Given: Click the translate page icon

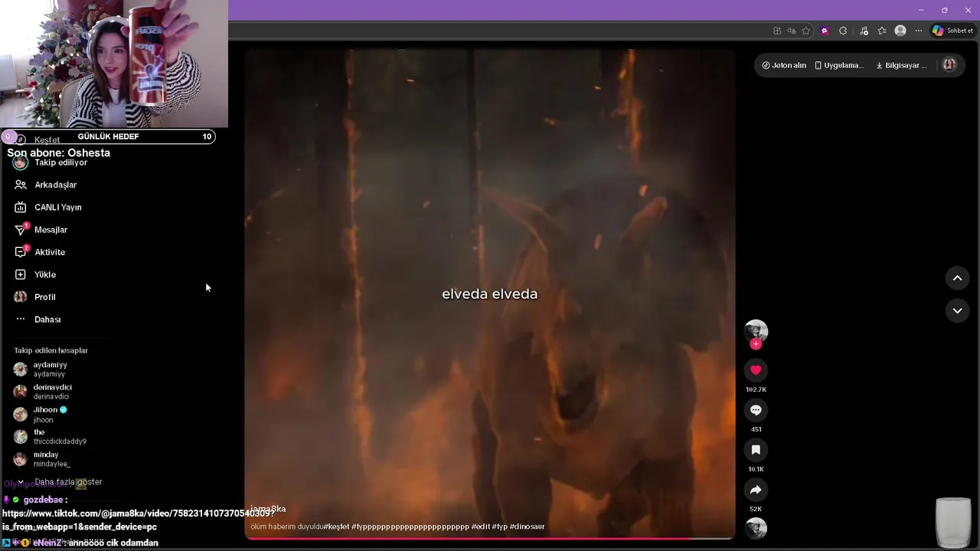Looking at the screenshot, I should [792, 31].
